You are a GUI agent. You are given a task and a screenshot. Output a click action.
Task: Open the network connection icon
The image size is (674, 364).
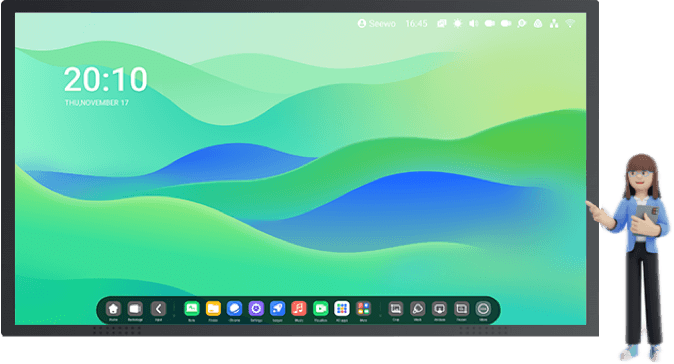click(554, 23)
